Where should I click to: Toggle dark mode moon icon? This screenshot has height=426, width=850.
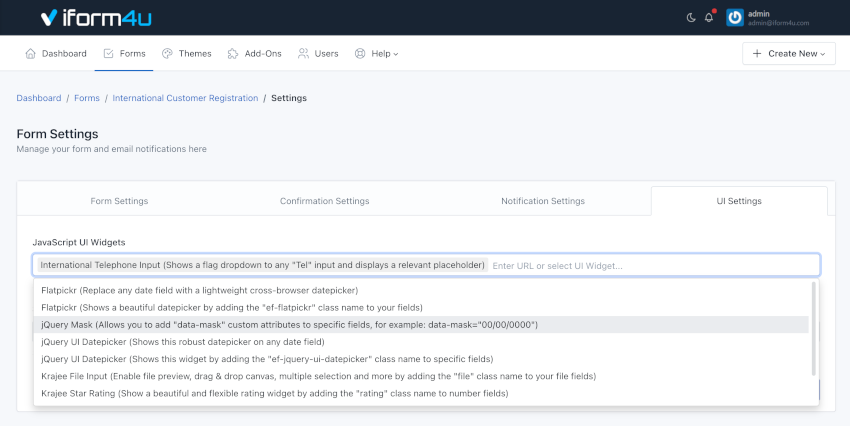pos(691,17)
